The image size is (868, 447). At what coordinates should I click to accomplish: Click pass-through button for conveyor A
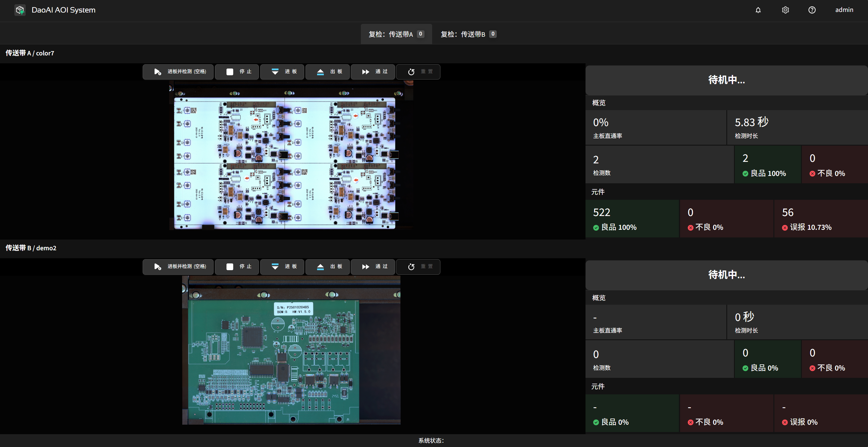(x=373, y=72)
